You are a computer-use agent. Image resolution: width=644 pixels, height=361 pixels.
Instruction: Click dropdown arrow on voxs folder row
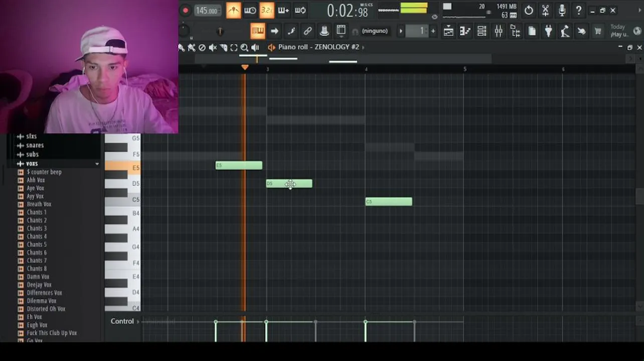point(97,164)
